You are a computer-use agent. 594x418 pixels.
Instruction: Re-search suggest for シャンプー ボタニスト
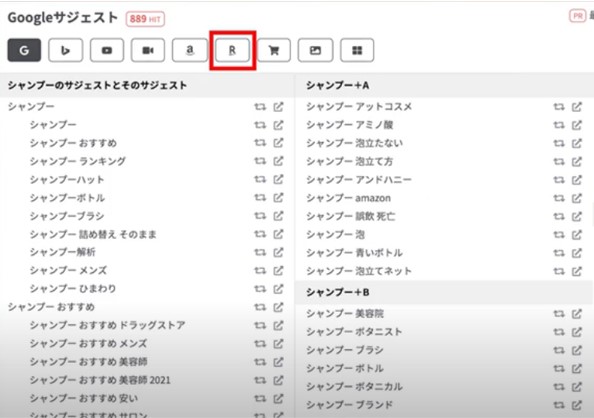coord(559,332)
